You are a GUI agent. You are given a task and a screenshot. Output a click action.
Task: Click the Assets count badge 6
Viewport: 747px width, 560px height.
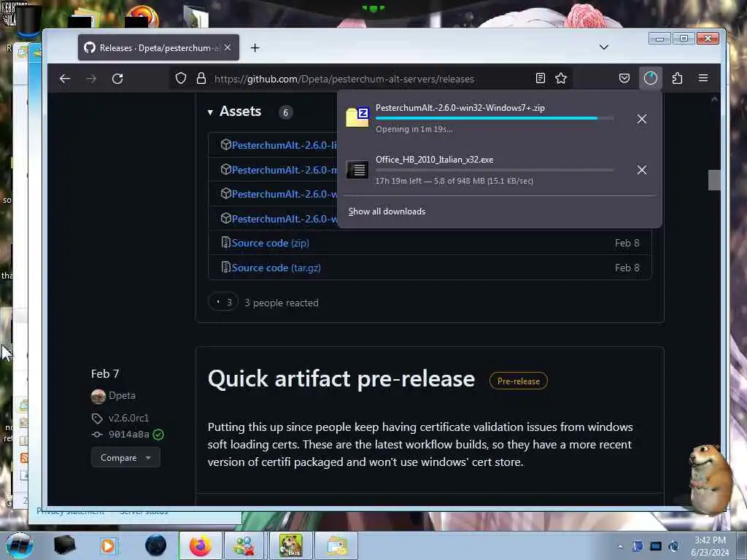285,112
